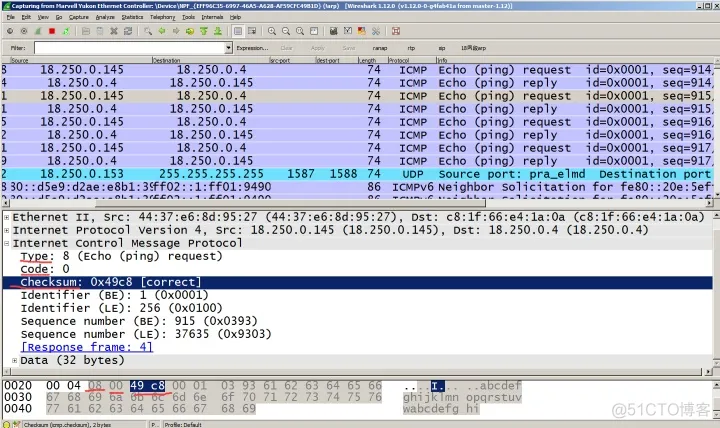
Task: Click the filter Save button
Action: click(x=349, y=48)
